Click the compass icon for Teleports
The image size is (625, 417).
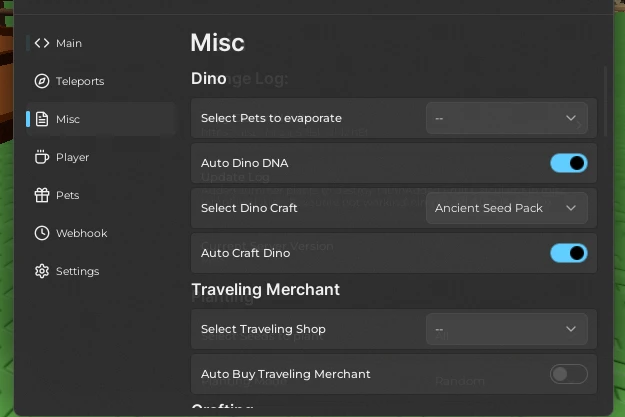click(x=42, y=81)
